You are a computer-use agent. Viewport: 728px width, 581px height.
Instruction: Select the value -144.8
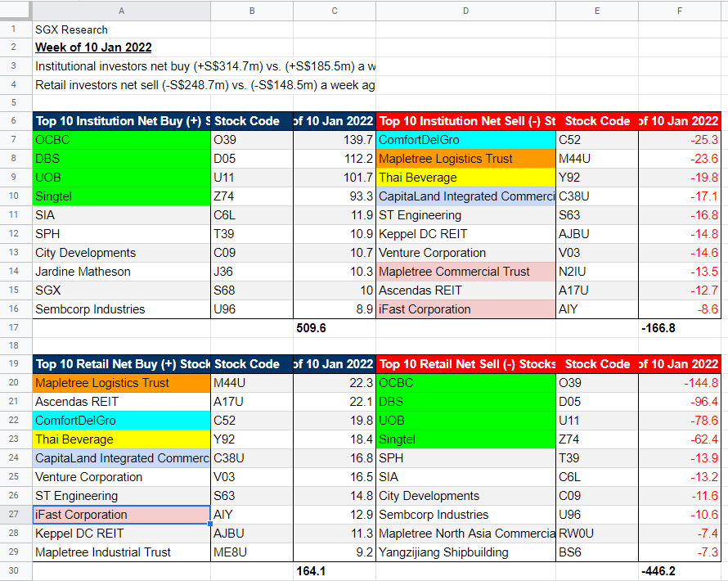(x=680, y=383)
